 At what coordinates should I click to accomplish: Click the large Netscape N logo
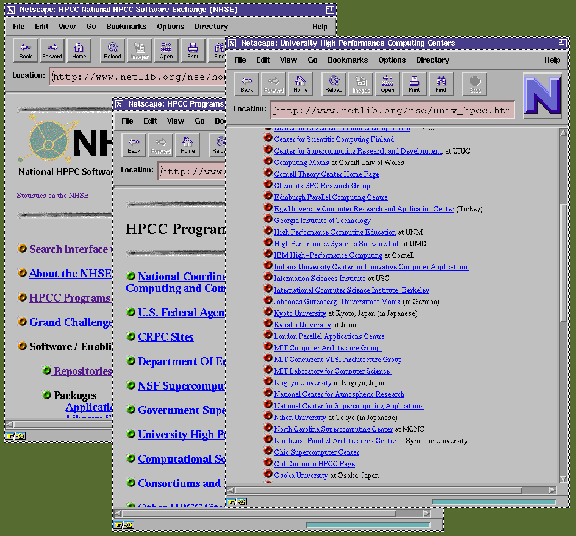[x=543, y=95]
